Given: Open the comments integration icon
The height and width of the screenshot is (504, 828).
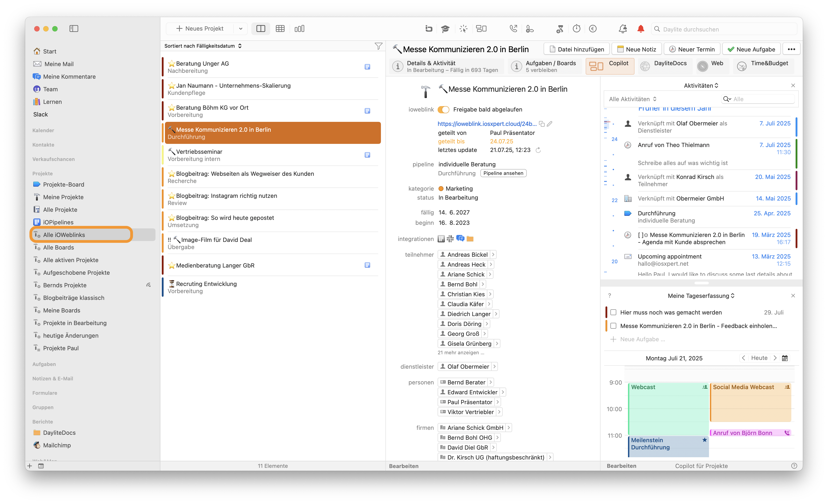Looking at the screenshot, I should pyautogui.click(x=460, y=239).
